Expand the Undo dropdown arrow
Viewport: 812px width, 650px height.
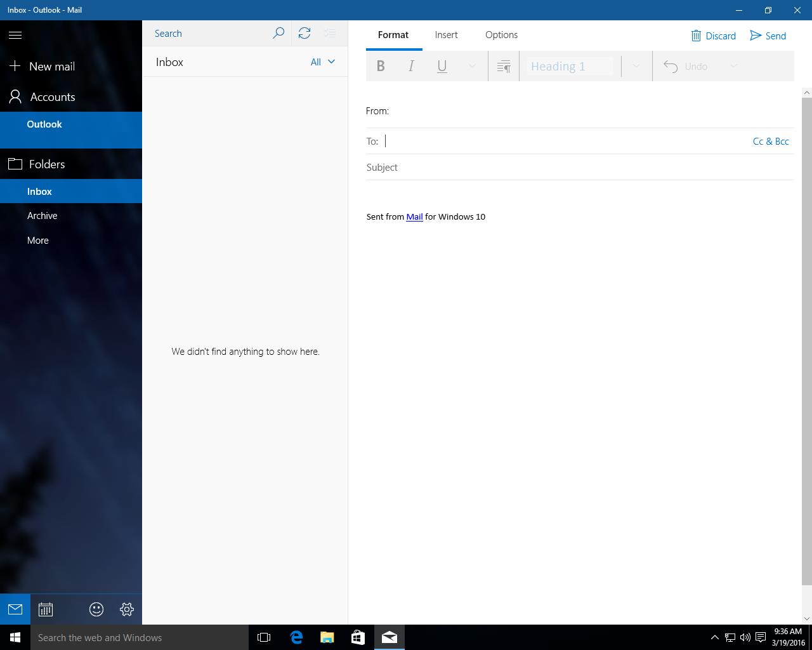[733, 66]
